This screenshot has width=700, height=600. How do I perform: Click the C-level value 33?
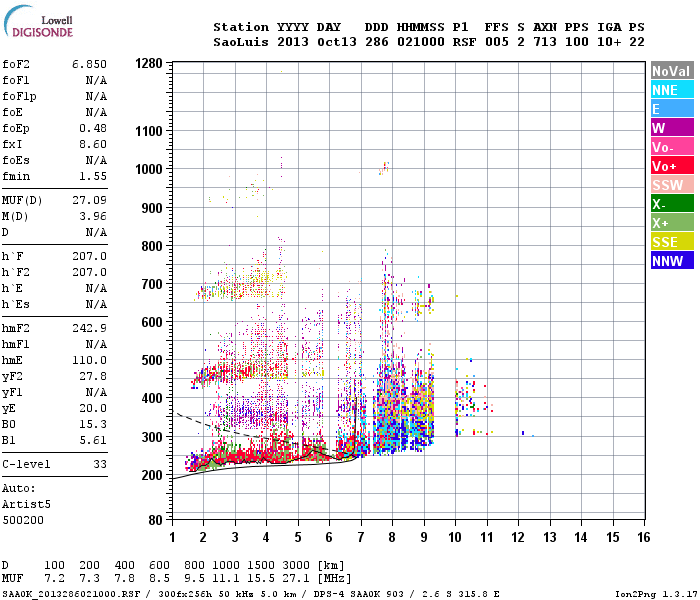100,464
